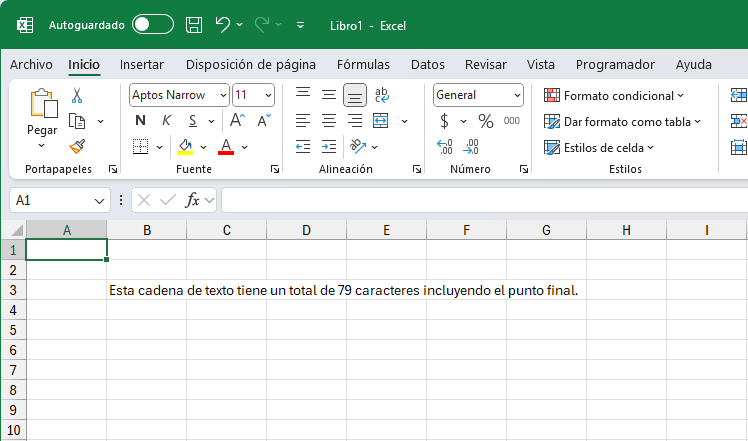Align cell contents to the middle
The height and width of the screenshot is (441, 748).
click(329, 94)
